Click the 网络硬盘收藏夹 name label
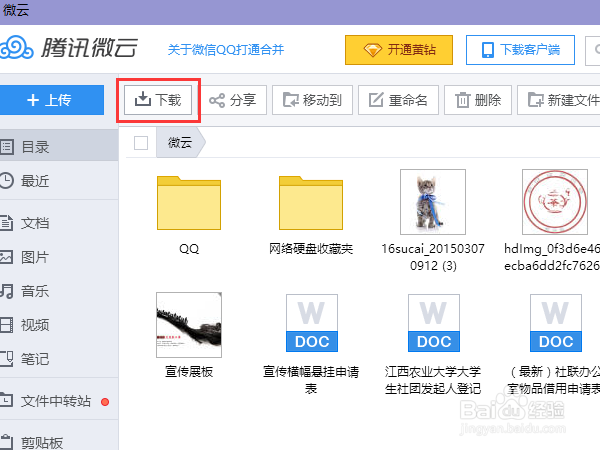 [311, 249]
